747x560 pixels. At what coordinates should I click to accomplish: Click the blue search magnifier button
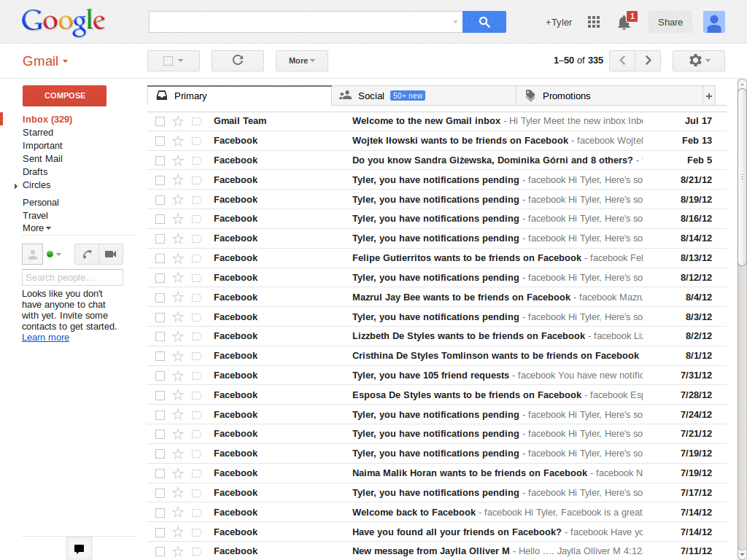tap(484, 22)
